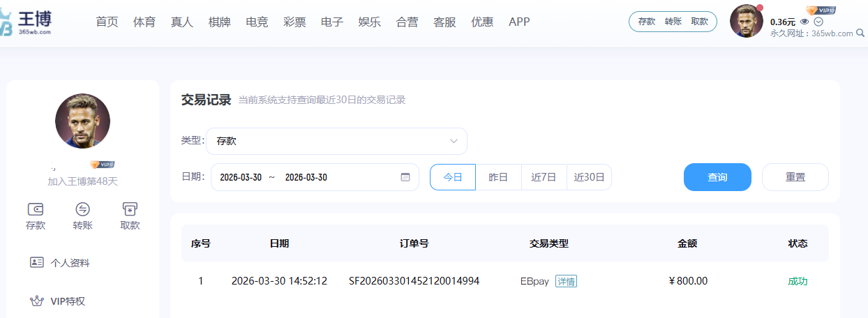Click the search icon beside 365wb.com
Screen dimensions: 868x318
click(x=860, y=33)
